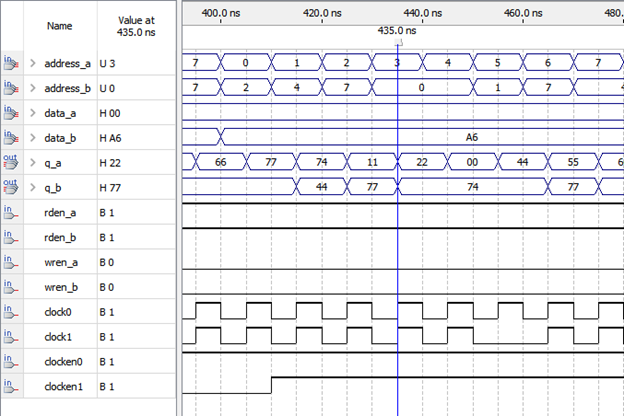Select the wren_a signal row

(60, 262)
